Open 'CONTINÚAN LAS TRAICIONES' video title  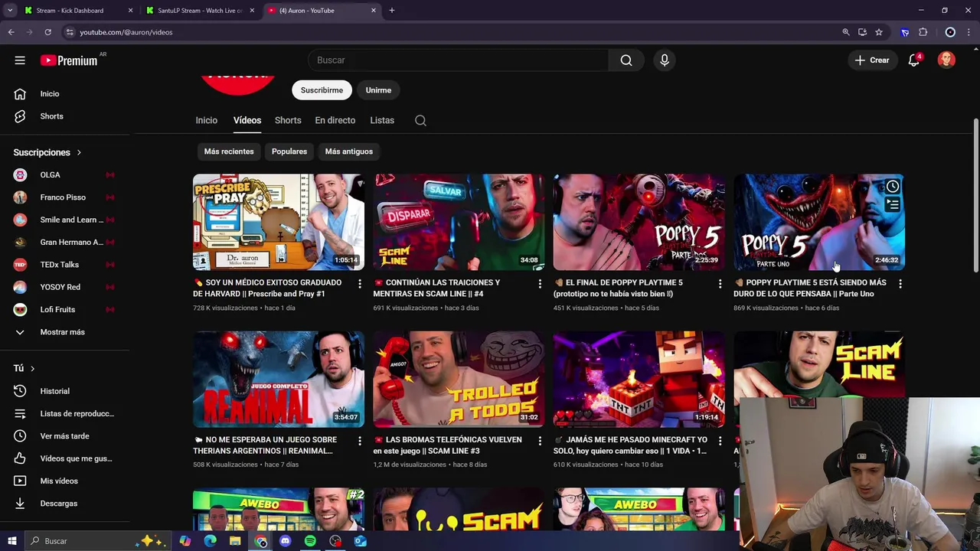[x=436, y=288]
